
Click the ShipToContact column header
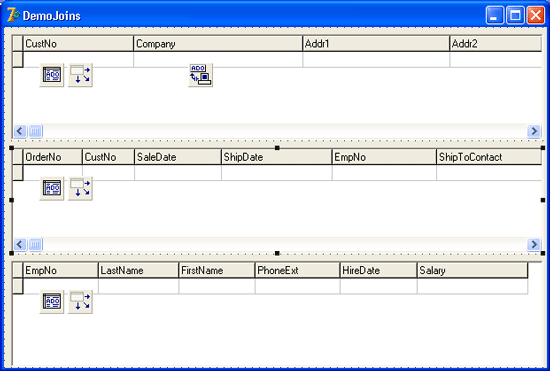(x=489, y=157)
